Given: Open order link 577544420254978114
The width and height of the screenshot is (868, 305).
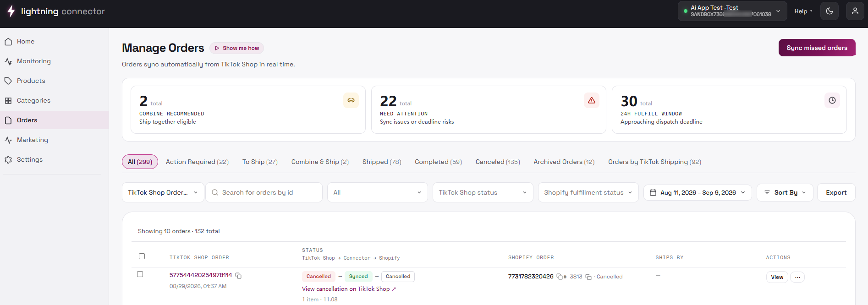Looking at the screenshot, I should click(201, 275).
